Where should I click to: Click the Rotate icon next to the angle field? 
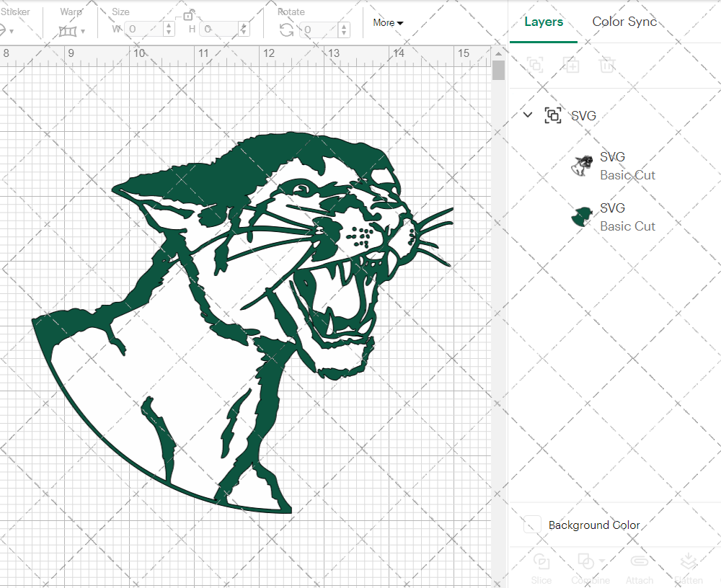pos(285,29)
